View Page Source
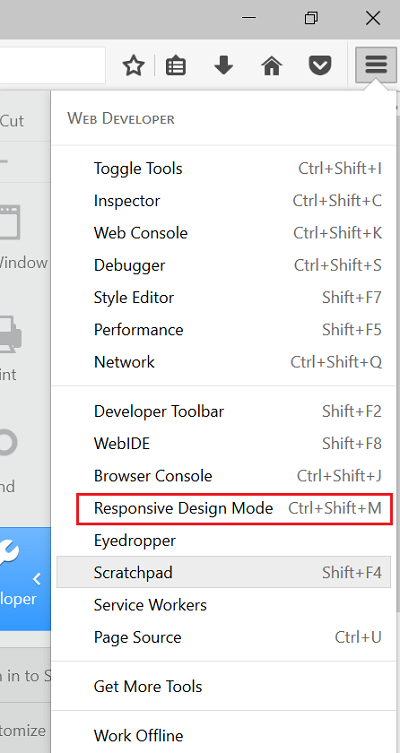The image size is (400, 753). tap(223, 637)
